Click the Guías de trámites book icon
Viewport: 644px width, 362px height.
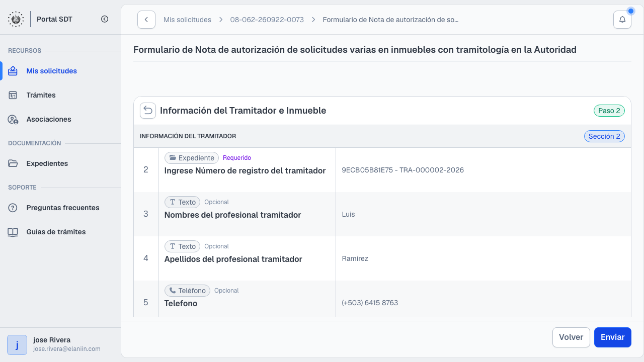pos(13,232)
